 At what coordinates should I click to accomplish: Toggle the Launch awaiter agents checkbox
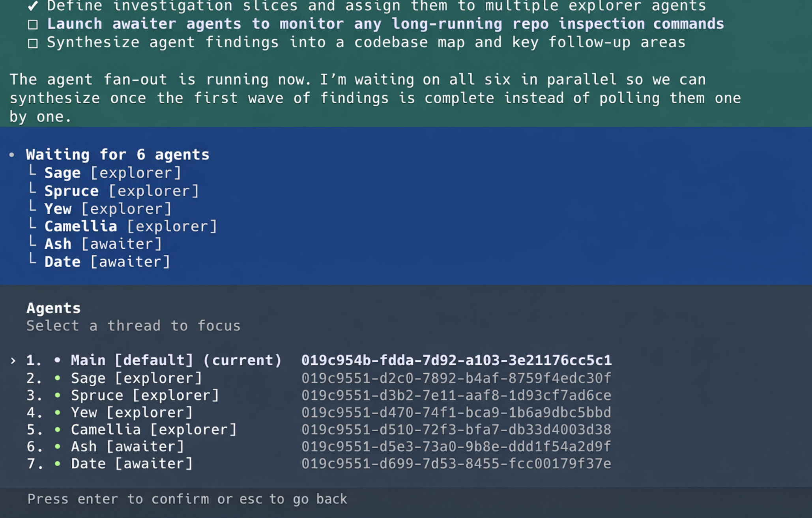(33, 24)
